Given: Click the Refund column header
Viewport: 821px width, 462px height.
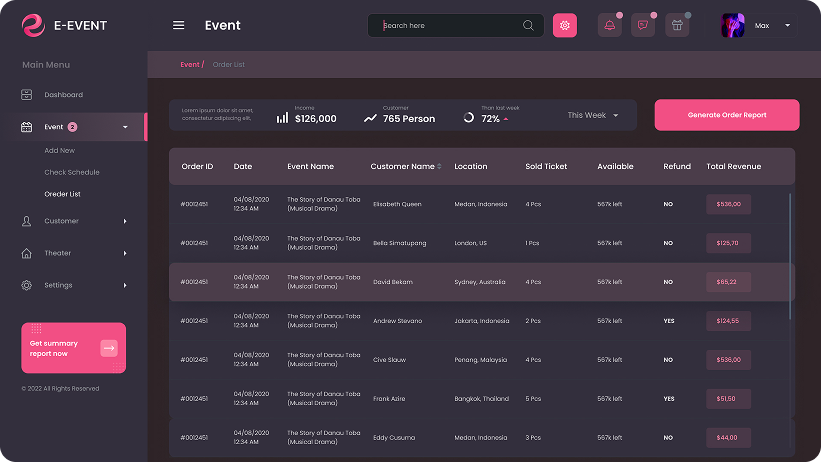Looking at the screenshot, I should 677,167.
